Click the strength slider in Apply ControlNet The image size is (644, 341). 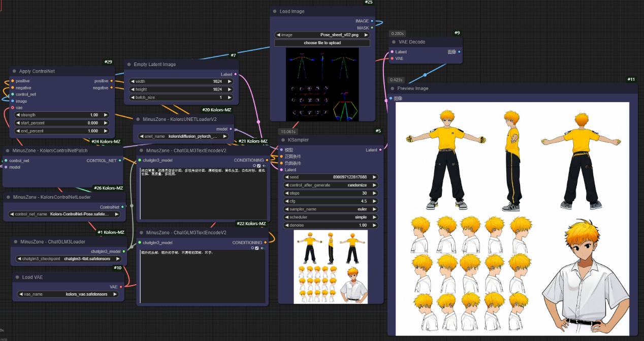point(62,115)
